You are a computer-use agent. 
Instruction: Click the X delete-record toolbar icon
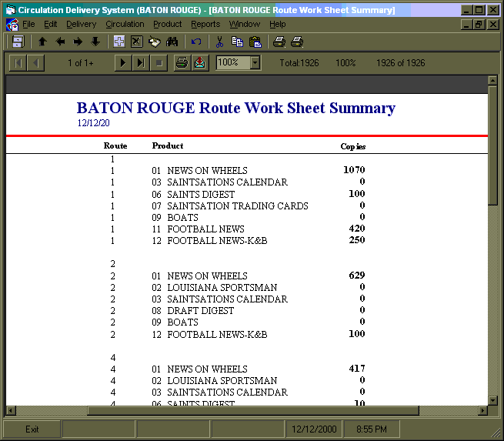click(x=137, y=42)
